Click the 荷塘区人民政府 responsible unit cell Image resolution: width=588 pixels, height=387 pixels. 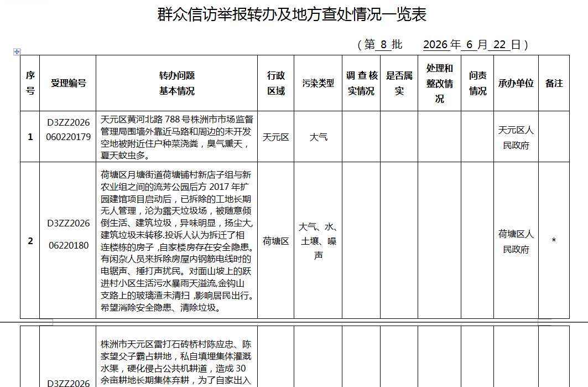click(516, 241)
